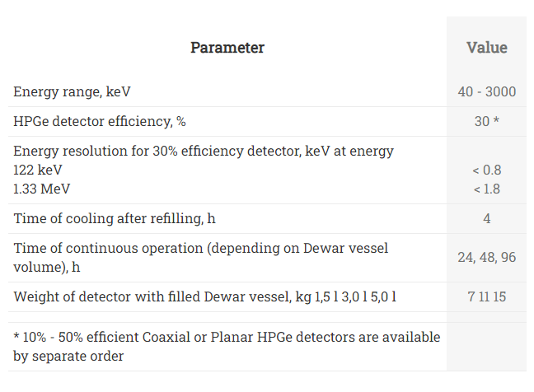Click the word volume), h in the operation row
The width and height of the screenshot is (534, 392).
click(47, 267)
